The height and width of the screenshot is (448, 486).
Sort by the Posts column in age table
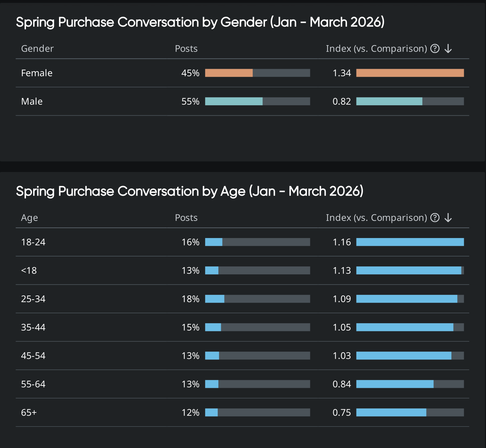(x=186, y=218)
